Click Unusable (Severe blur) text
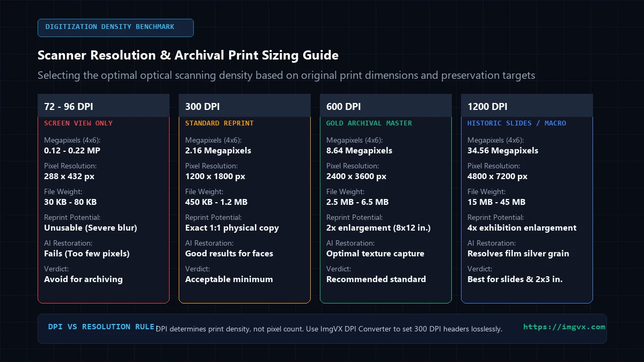Image resolution: width=644 pixels, height=362 pixels. point(91,228)
